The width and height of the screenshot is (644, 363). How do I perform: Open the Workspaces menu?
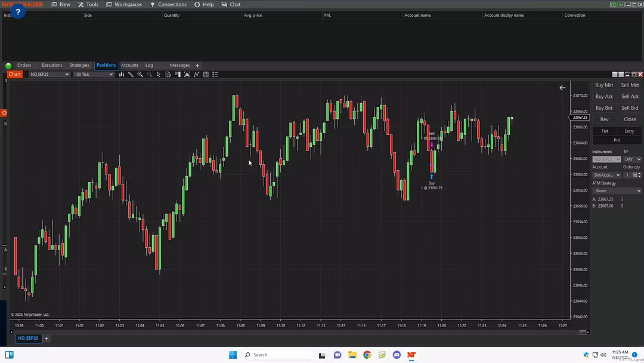tap(124, 5)
